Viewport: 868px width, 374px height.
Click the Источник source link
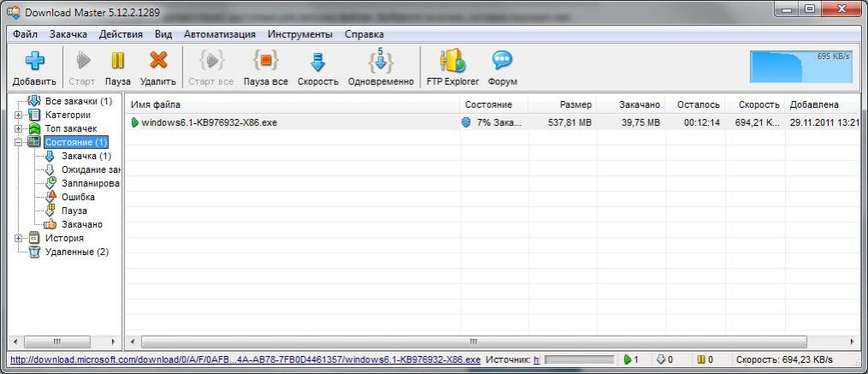536,359
